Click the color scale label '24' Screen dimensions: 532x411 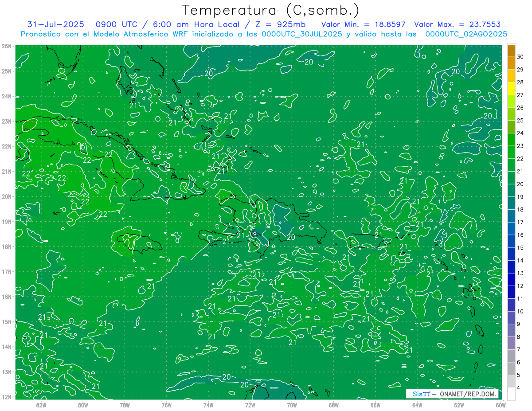click(x=520, y=133)
